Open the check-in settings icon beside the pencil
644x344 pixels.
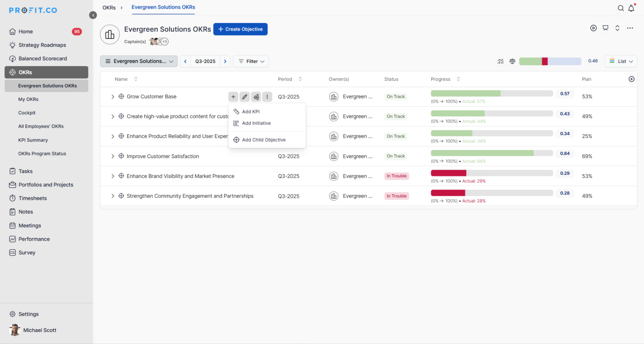pyautogui.click(x=256, y=97)
